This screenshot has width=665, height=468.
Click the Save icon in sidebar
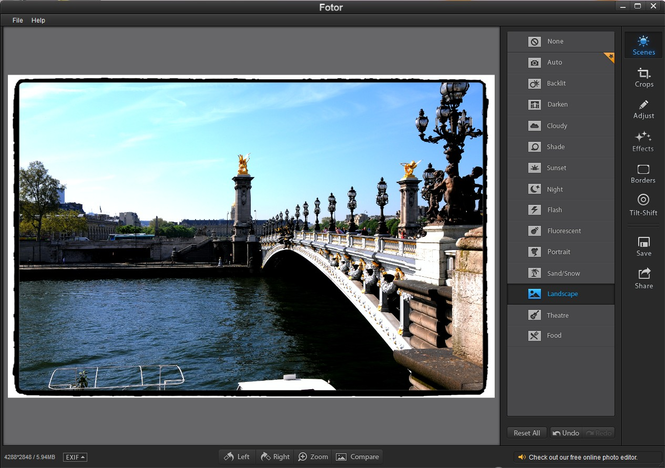(643, 247)
